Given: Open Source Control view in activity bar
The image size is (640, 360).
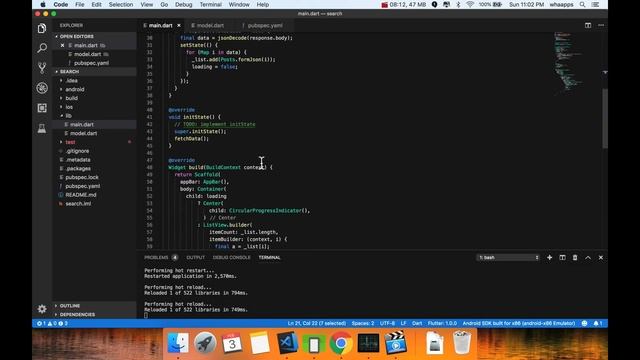Looking at the screenshot, I should [42, 68].
